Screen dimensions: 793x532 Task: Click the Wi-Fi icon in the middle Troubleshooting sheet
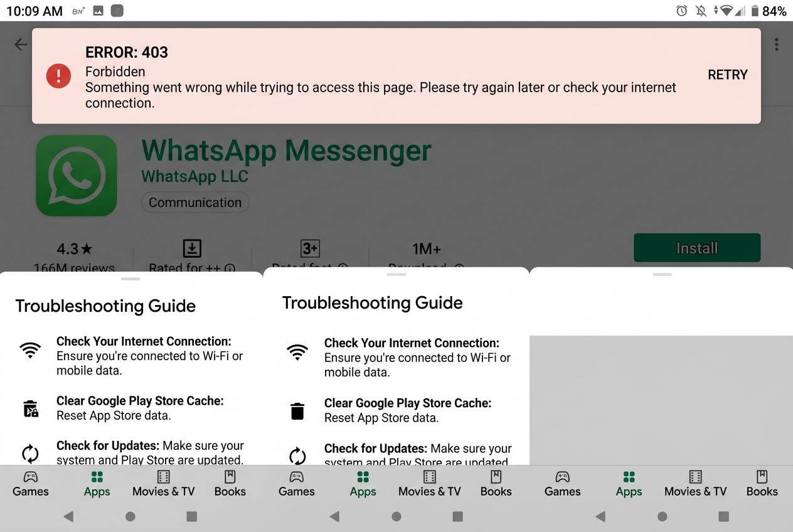tap(297, 352)
